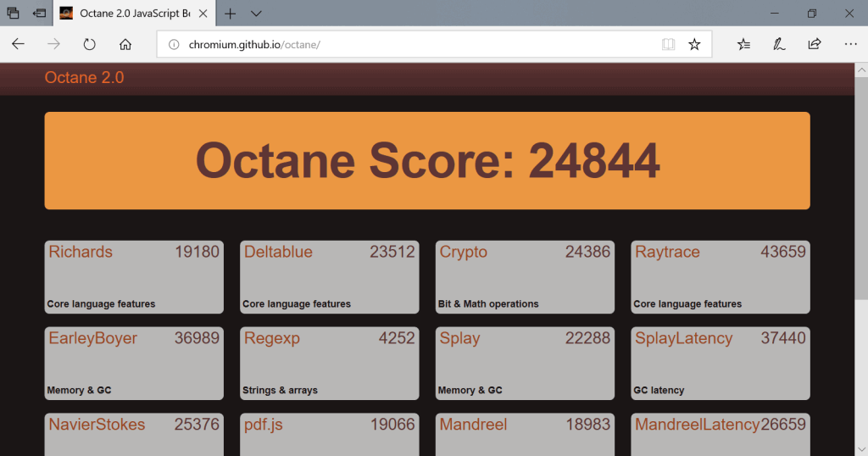Image resolution: width=868 pixels, height=456 pixels.
Task: Click the forward navigation arrow
Action: click(53, 44)
